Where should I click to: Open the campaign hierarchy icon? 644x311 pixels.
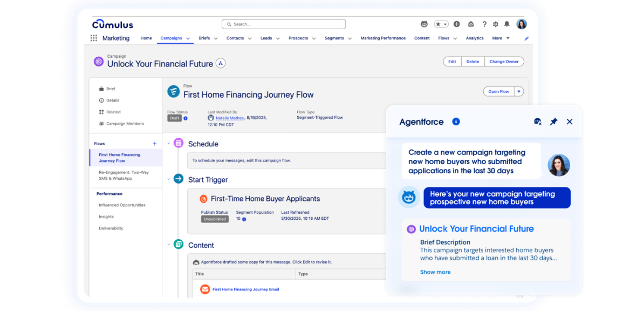tap(221, 63)
